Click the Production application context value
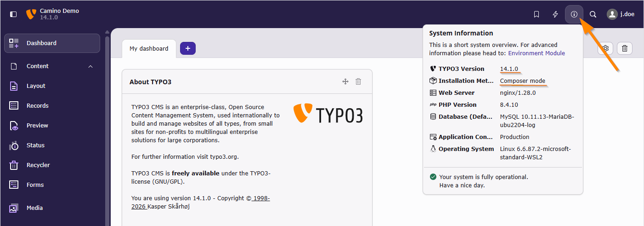This screenshot has height=226, width=644. tap(514, 137)
